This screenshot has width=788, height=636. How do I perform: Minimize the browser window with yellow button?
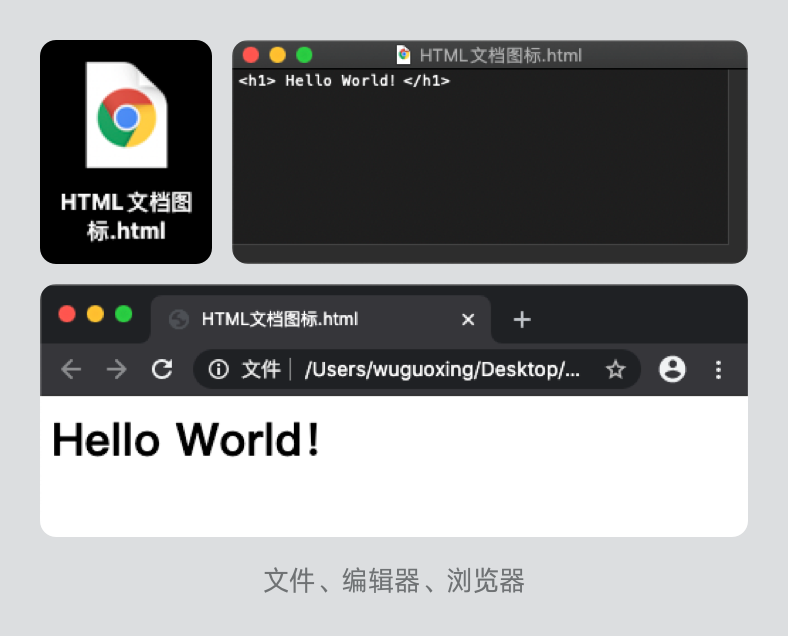pos(95,314)
